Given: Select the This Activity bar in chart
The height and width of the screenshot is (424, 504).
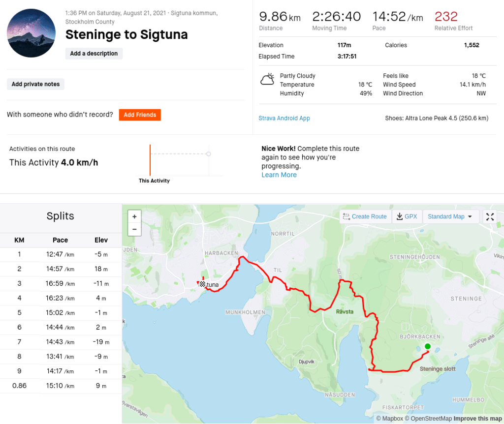Looking at the screenshot, I should click(150, 160).
